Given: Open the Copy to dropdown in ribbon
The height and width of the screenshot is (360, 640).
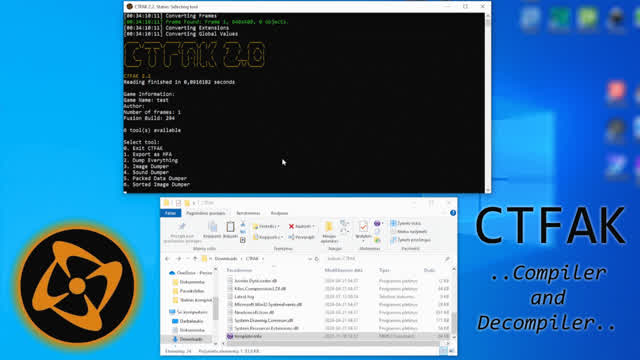Looking at the screenshot, I should coord(268,237).
